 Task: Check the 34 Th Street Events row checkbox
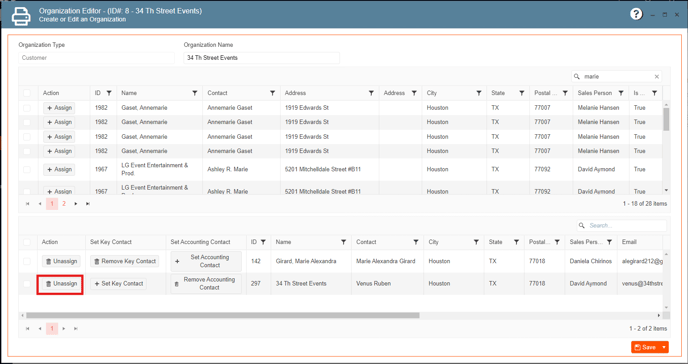point(27,284)
